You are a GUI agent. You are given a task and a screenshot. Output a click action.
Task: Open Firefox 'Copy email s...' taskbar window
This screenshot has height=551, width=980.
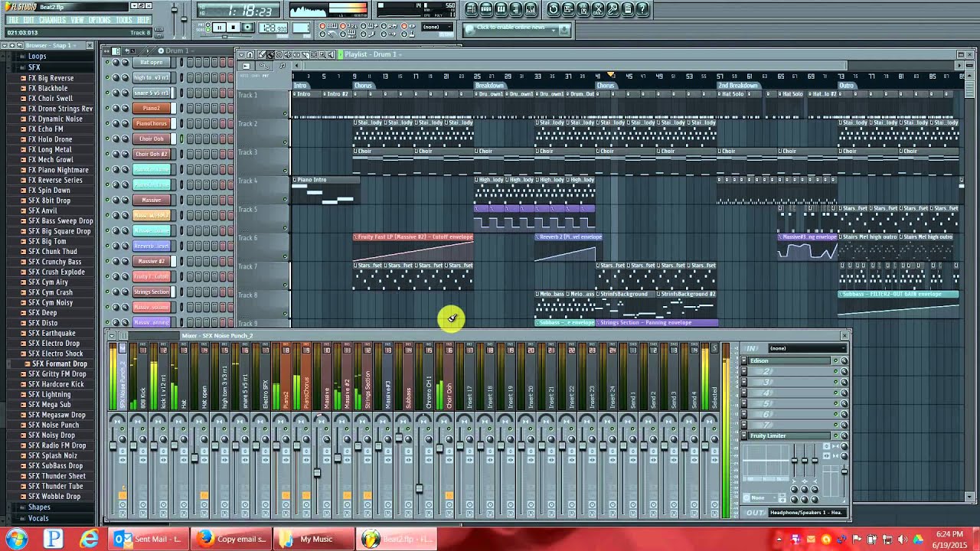pyautogui.click(x=232, y=539)
